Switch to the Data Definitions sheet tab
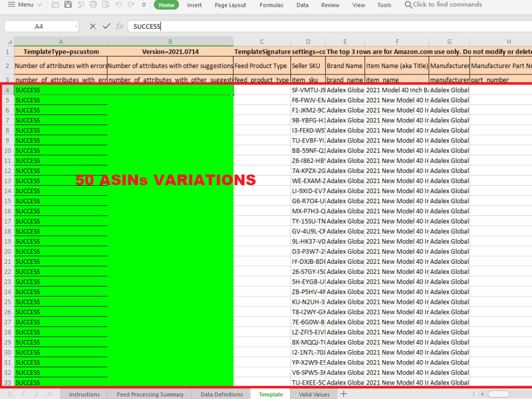 tap(221, 394)
